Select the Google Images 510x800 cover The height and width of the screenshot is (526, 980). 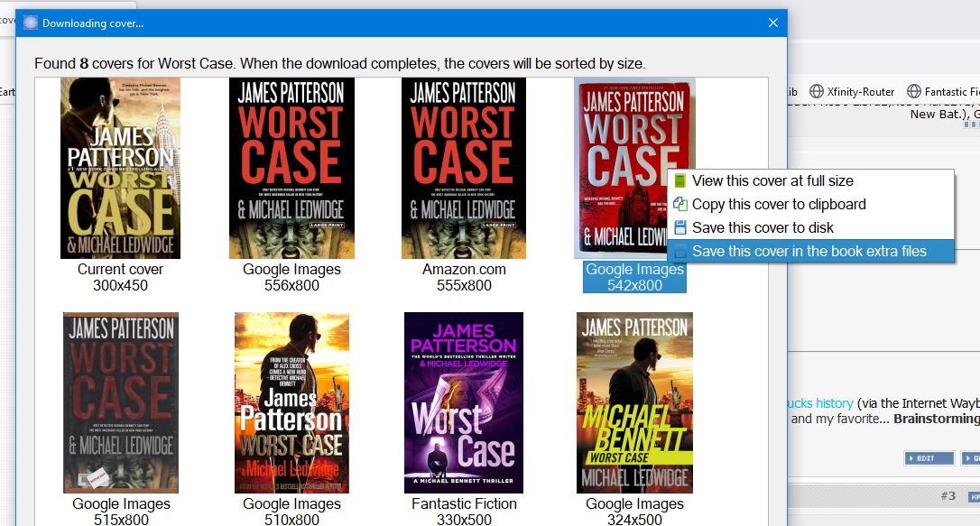click(x=291, y=403)
